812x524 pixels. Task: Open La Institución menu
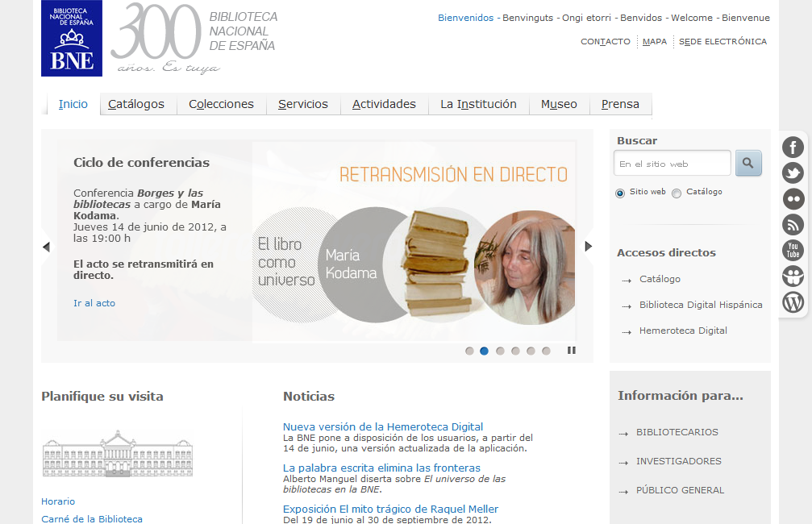tap(478, 104)
